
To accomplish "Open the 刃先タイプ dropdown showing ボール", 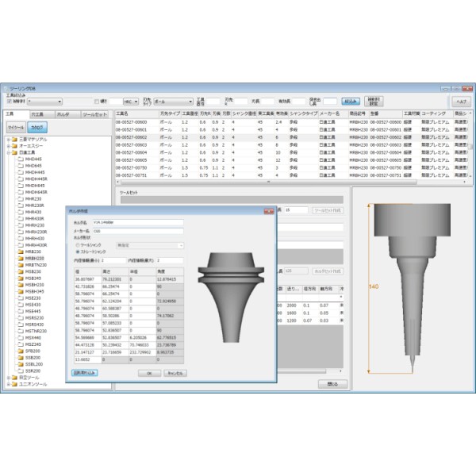I will click(x=173, y=102).
